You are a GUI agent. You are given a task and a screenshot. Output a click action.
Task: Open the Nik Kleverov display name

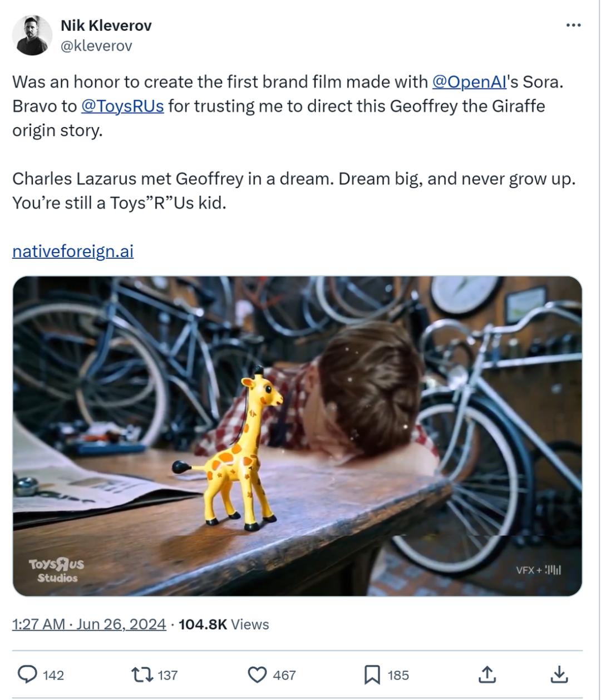point(106,26)
